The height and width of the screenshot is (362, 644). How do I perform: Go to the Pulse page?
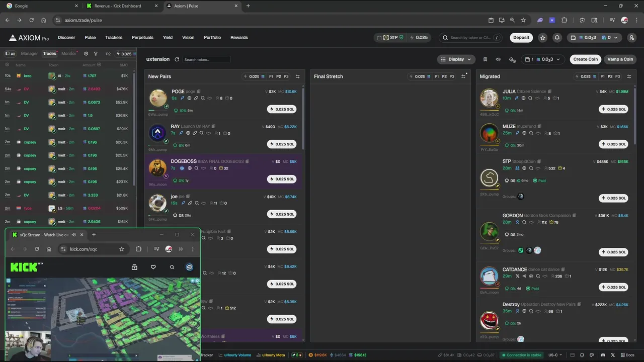click(90, 37)
